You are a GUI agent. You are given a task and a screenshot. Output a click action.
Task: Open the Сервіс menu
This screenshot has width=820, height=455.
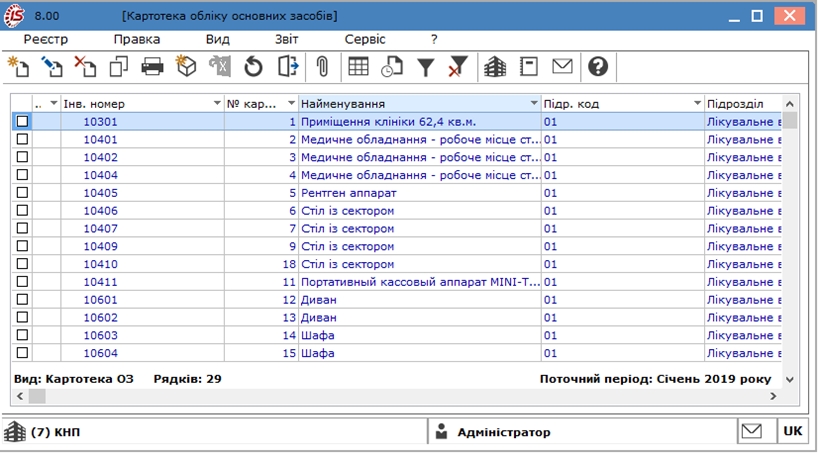point(365,39)
